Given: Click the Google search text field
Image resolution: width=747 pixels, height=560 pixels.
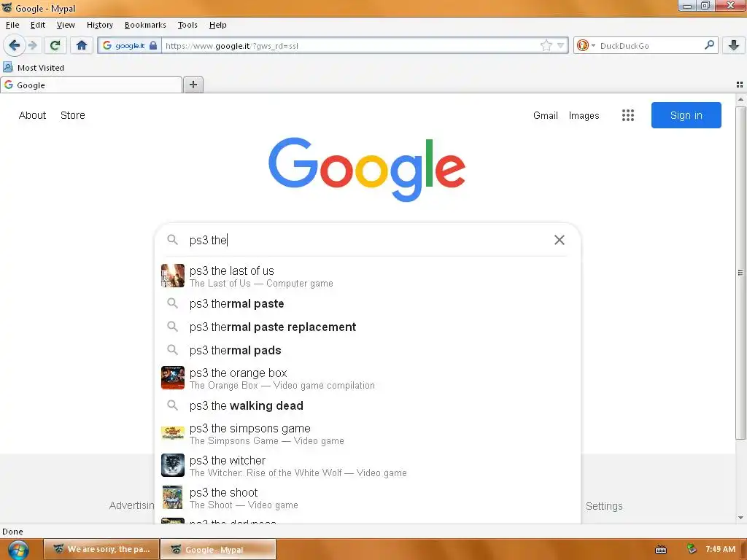Looking at the screenshot, I should pyautogui.click(x=367, y=240).
